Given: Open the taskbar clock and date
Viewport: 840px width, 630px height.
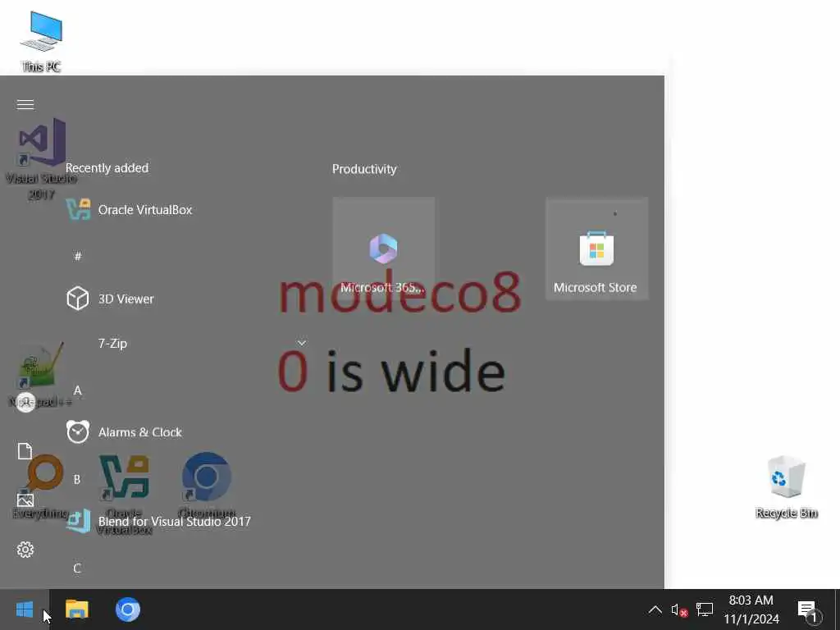Looking at the screenshot, I should (751, 609).
